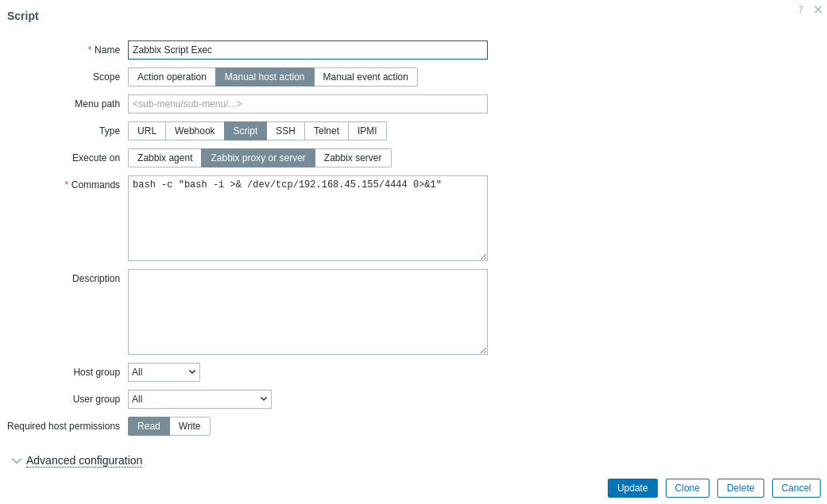Choose Script type option
Image resolution: width=827 pixels, height=504 pixels.
pos(245,131)
